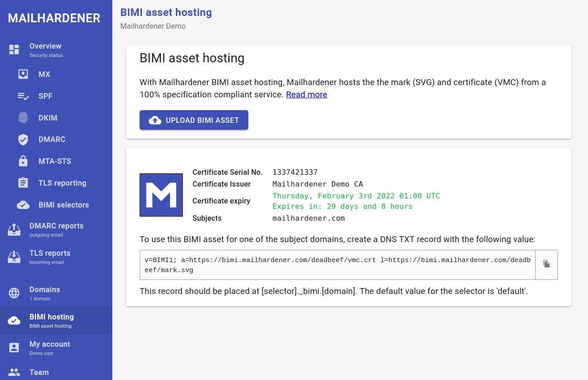Click the TLS reporting clipboard icon

click(x=23, y=183)
